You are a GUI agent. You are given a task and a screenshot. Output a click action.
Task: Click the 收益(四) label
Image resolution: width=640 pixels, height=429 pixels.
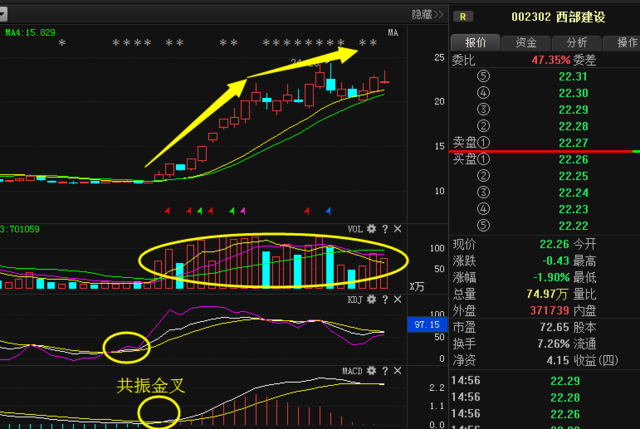(596, 360)
